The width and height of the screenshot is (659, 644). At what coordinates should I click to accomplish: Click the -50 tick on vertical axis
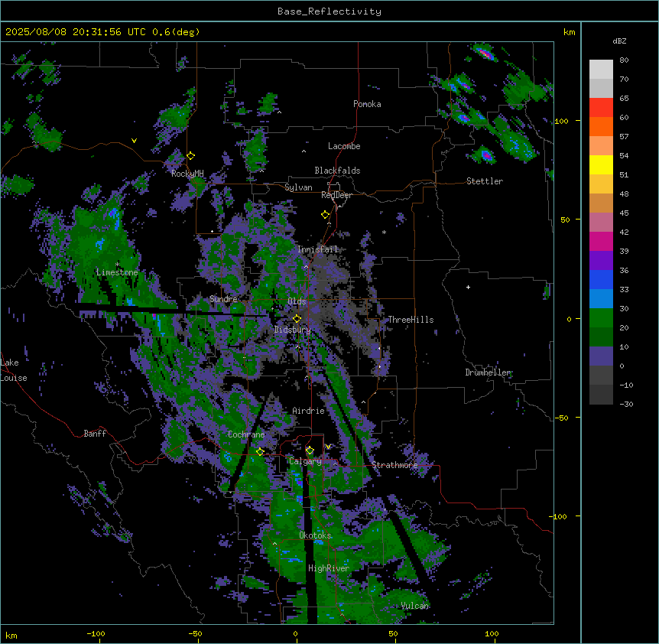pyautogui.click(x=561, y=418)
